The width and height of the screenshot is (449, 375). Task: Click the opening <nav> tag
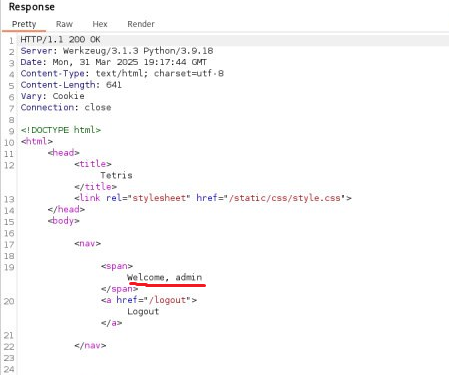tap(87, 243)
